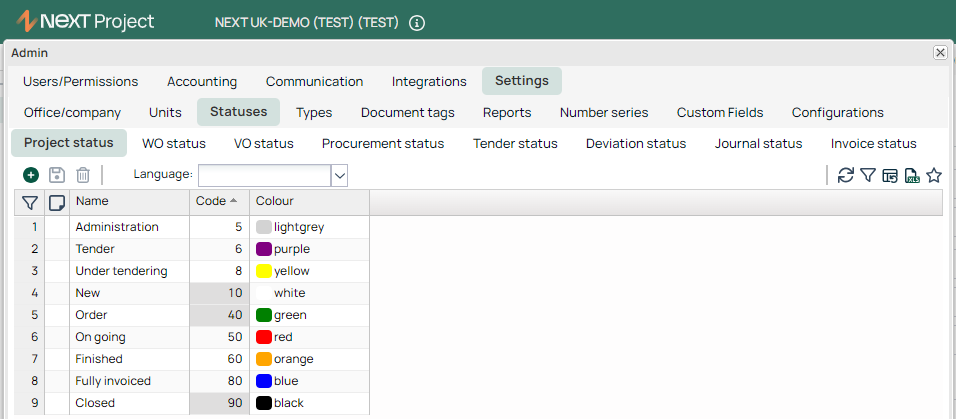The image size is (956, 419).
Task: Click the star favourites icon
Action: tap(933, 176)
